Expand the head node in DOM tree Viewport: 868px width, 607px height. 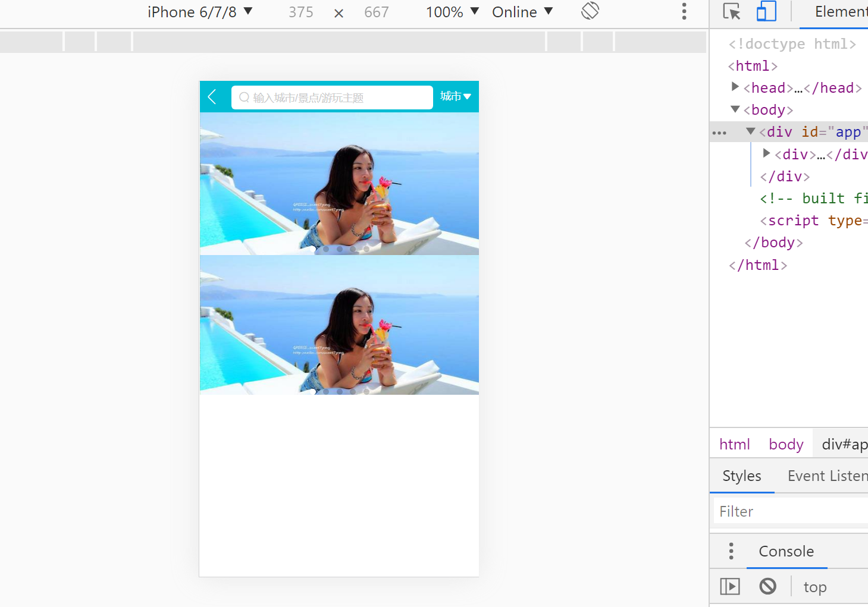pyautogui.click(x=735, y=87)
